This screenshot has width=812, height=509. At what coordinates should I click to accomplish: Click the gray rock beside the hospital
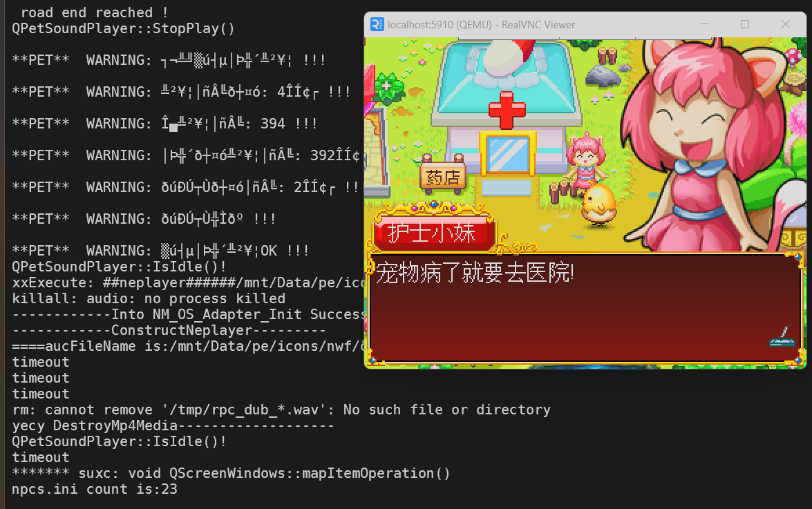coord(603,76)
